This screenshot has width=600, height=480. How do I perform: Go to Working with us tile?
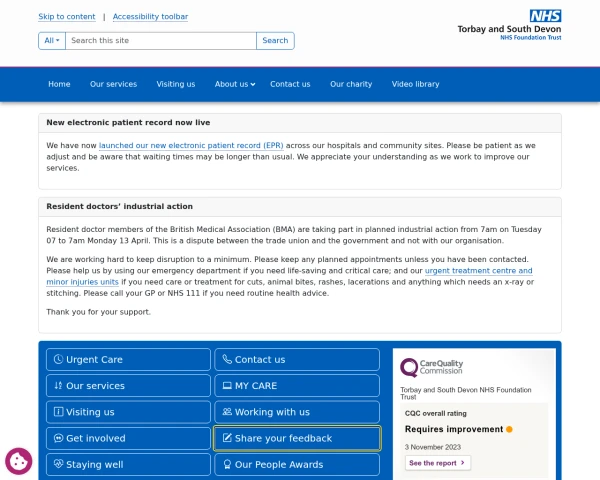(x=297, y=412)
